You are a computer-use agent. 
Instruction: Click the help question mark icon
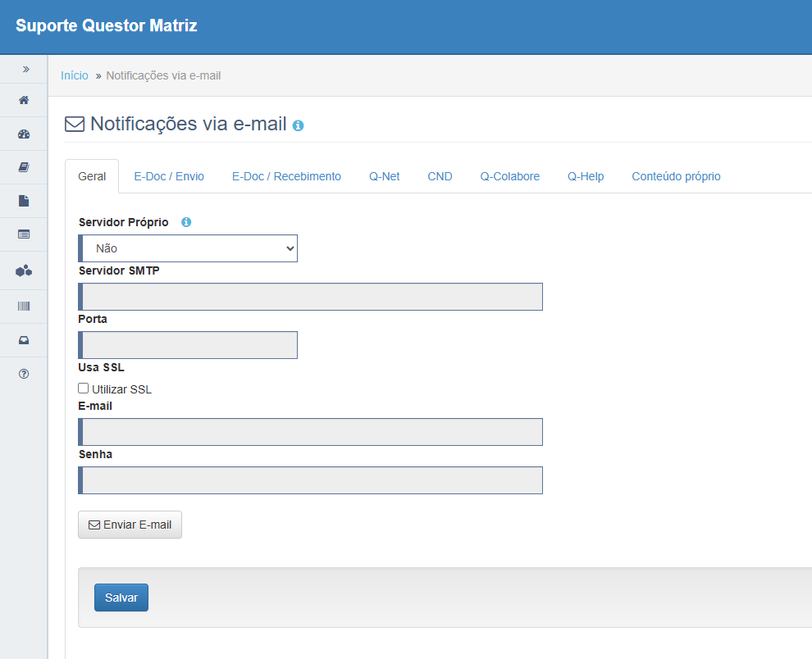[x=24, y=374]
